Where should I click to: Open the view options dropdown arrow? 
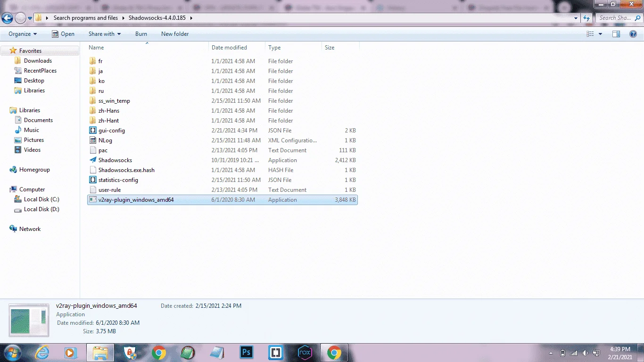pyautogui.click(x=600, y=34)
